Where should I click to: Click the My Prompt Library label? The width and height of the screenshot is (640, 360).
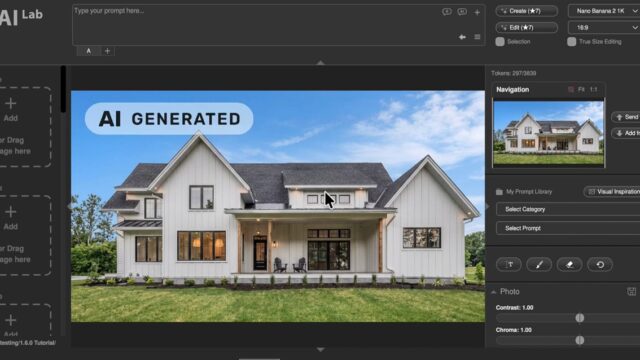tap(529, 191)
